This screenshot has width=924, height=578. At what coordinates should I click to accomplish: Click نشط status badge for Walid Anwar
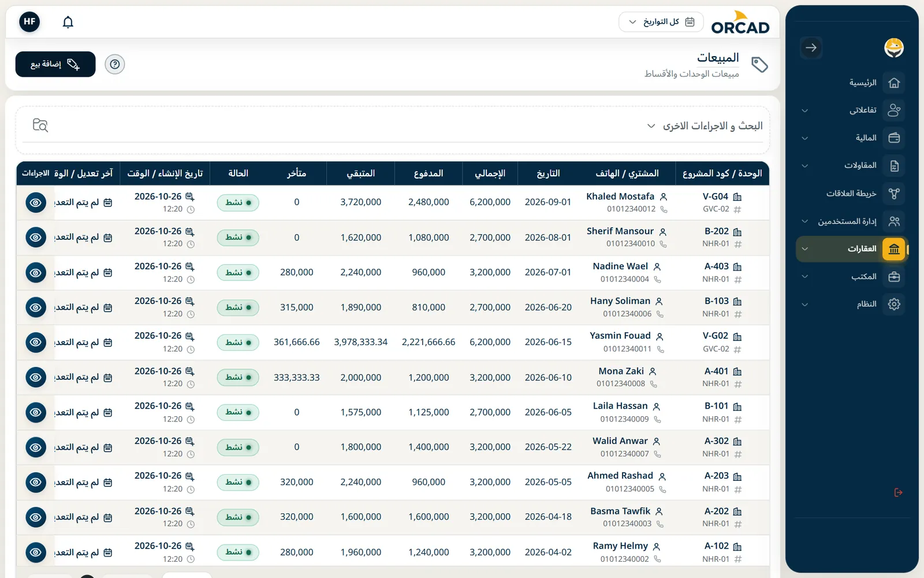pyautogui.click(x=238, y=447)
